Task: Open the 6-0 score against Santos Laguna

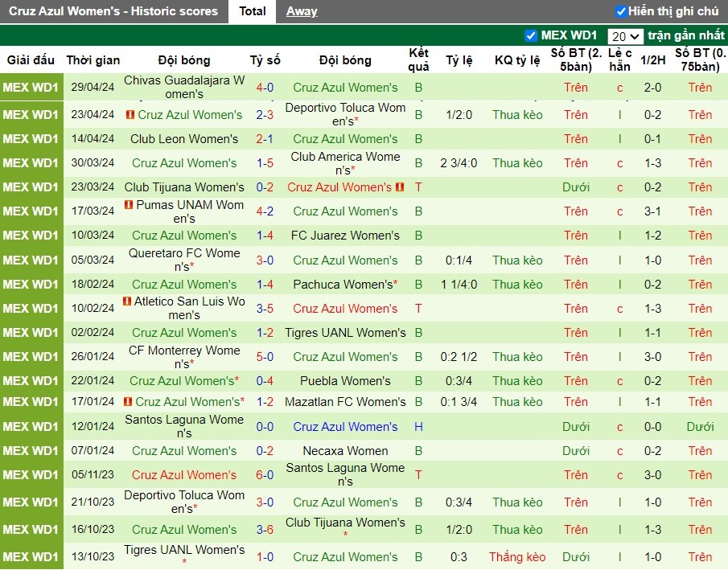Action: (x=265, y=475)
